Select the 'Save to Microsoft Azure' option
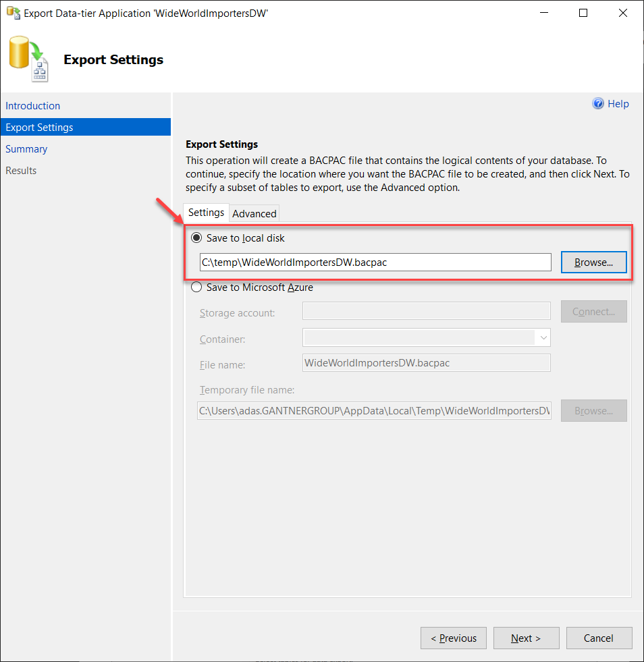The width and height of the screenshot is (644, 662). coord(196,287)
